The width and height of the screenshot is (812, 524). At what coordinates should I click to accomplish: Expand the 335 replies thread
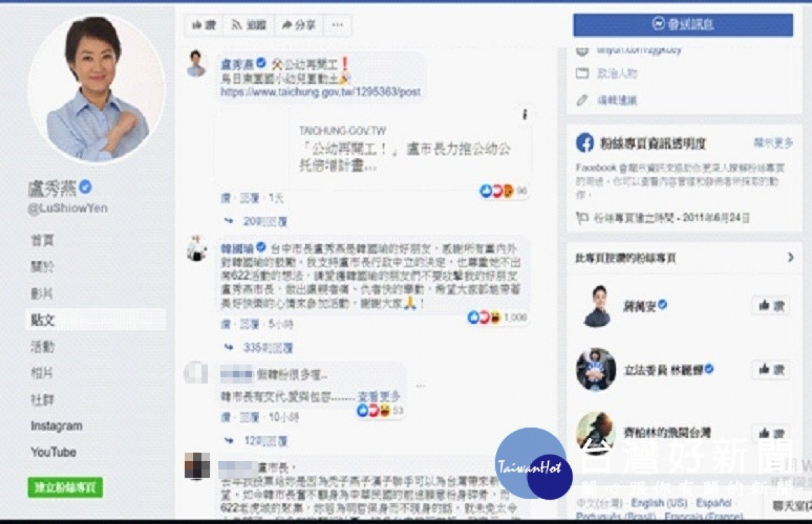(x=260, y=348)
